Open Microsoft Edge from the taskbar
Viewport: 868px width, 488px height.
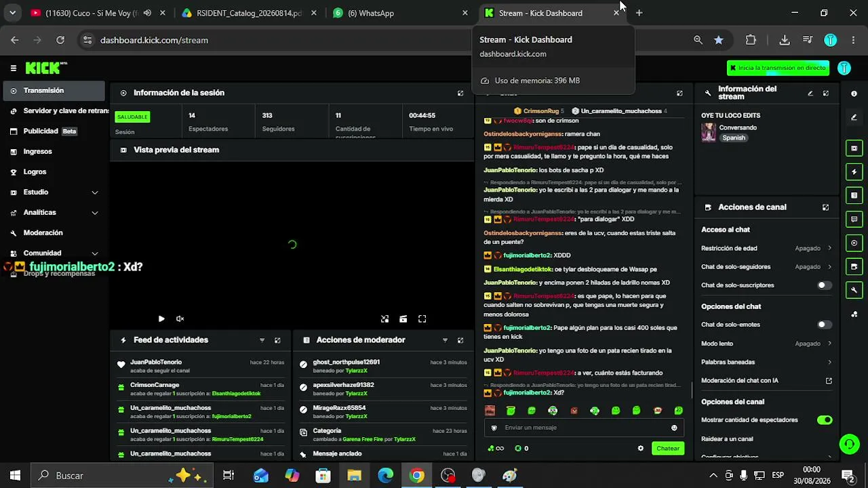(385, 476)
